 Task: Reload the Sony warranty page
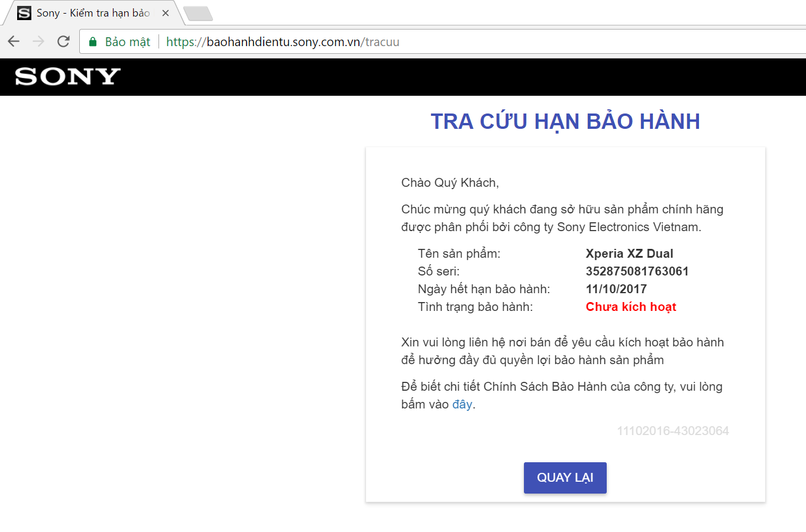click(63, 41)
